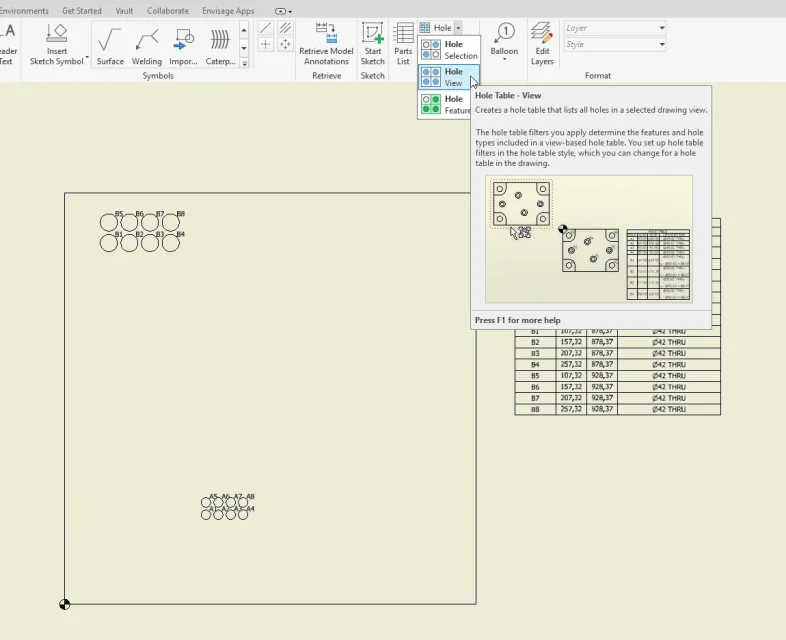Open the Layer combo box
Screen dimensions: 786x640
pyautogui.click(x=615, y=28)
